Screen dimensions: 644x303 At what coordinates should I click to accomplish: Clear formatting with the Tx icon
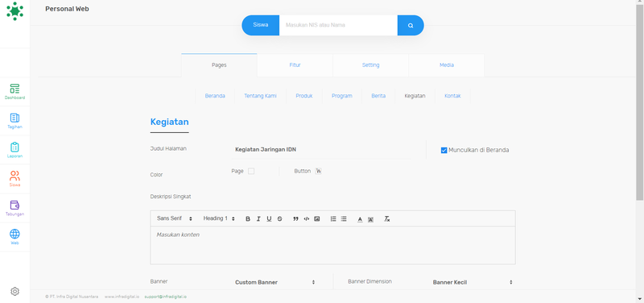(x=386, y=219)
